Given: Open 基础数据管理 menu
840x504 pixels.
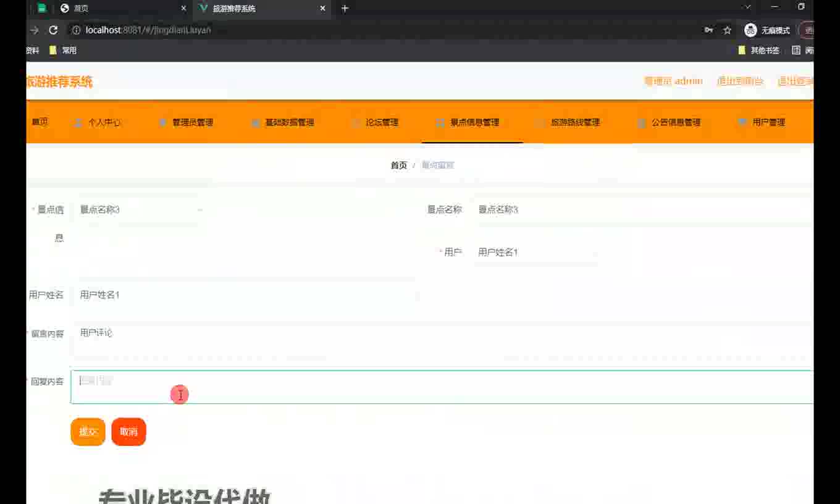Looking at the screenshot, I should [x=283, y=122].
